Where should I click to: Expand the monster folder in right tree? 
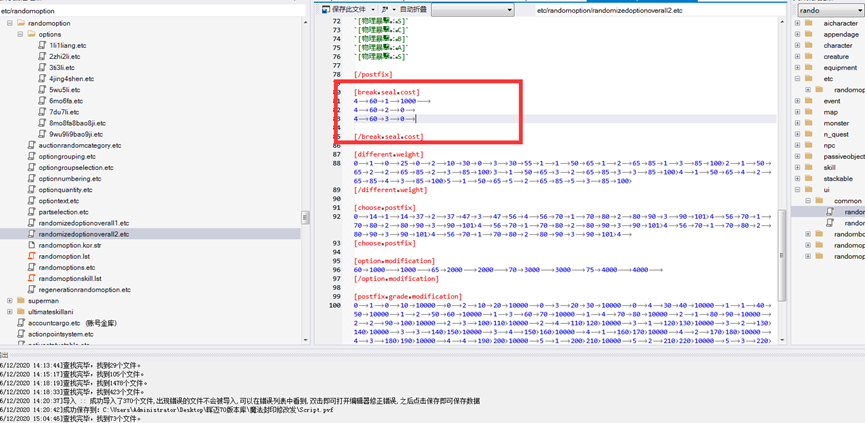[x=798, y=123]
